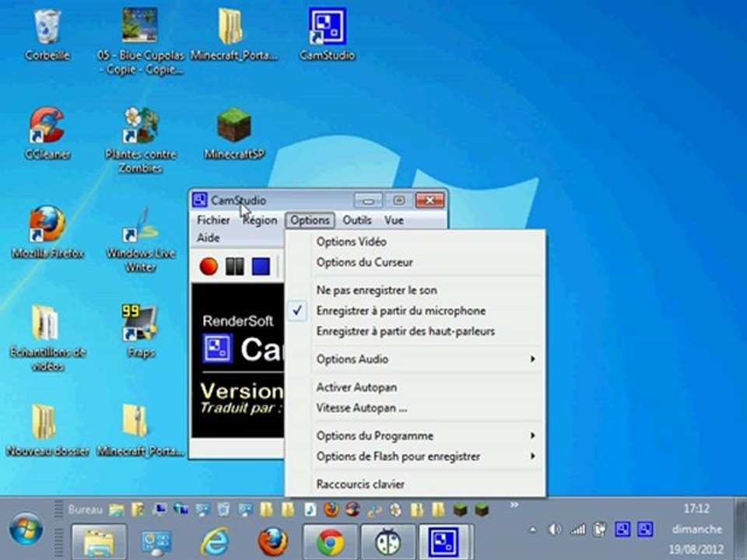This screenshot has width=747, height=560.
Task: Click the Windows Start orb
Action: [26, 529]
